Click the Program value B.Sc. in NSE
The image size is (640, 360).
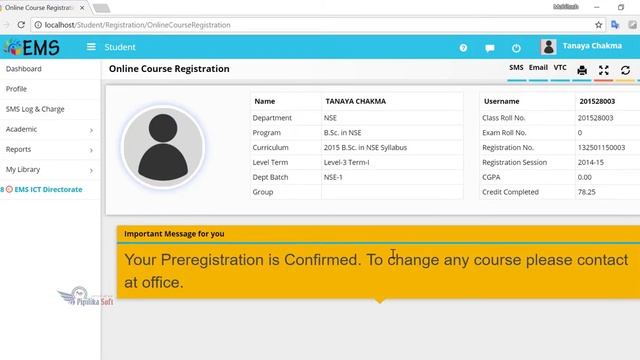342,133
